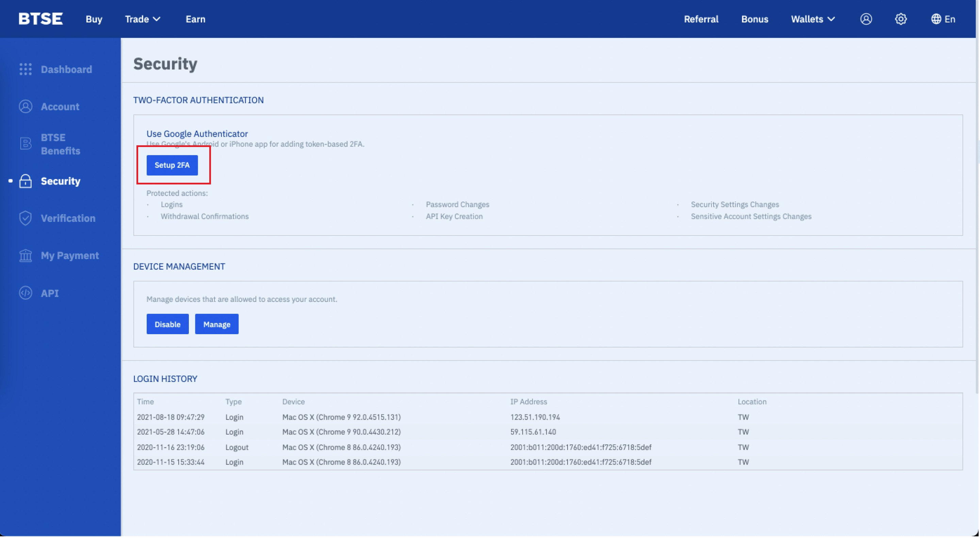The image size is (980, 538).
Task: Open the Referral link in header
Action: coord(701,19)
